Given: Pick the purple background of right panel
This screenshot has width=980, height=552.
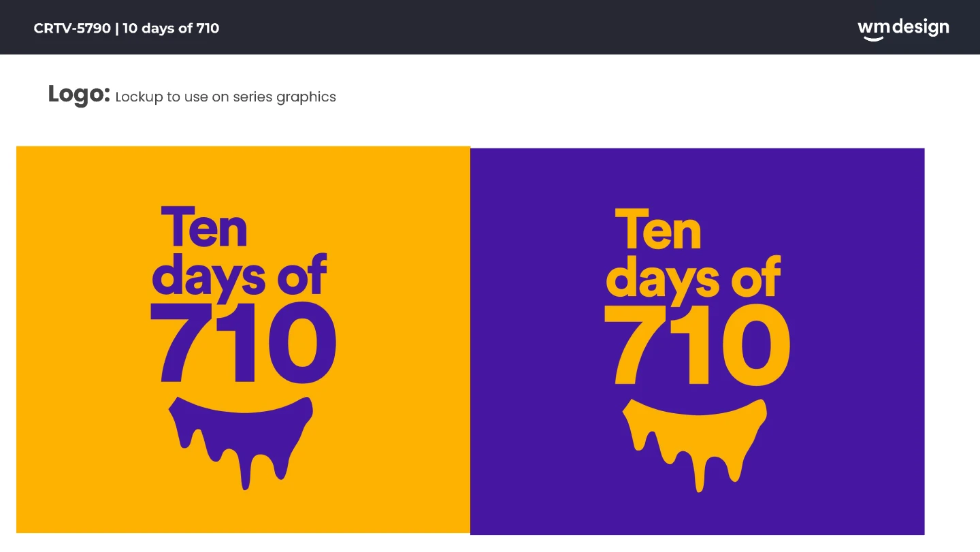Looking at the screenshot, I should click(864, 340).
